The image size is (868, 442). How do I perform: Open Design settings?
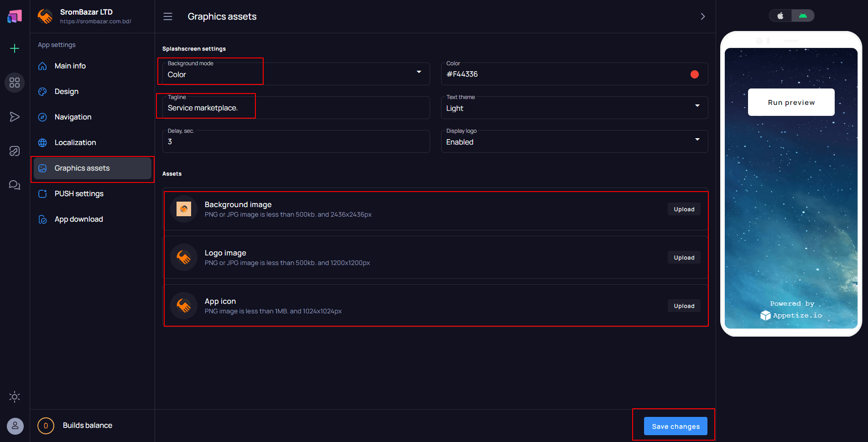coord(93,92)
